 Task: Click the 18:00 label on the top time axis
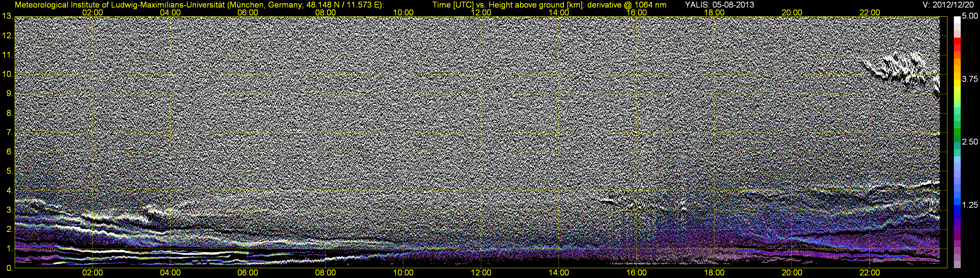[714, 12]
